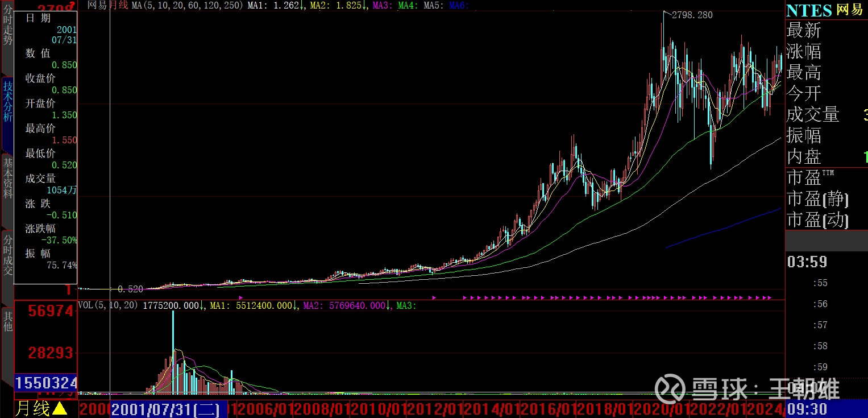Click the 涨跌 -0.510 value

62,215
